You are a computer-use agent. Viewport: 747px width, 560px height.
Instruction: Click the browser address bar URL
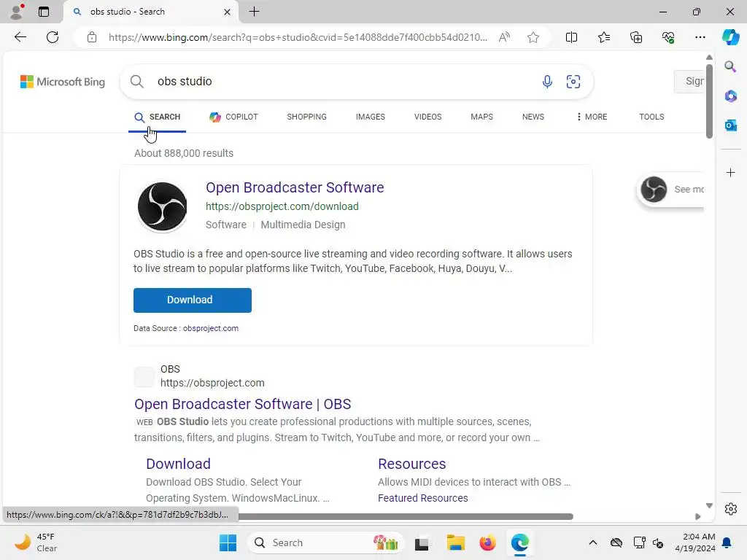(x=298, y=37)
